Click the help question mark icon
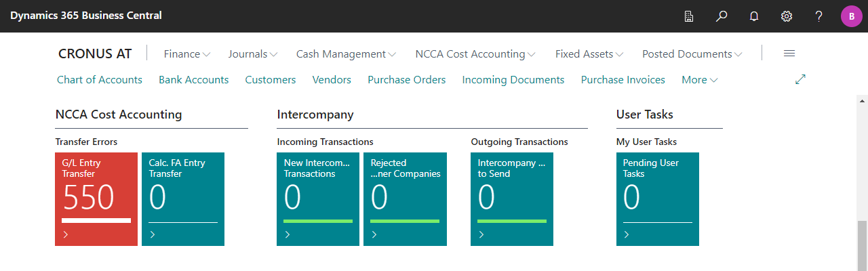 click(819, 16)
